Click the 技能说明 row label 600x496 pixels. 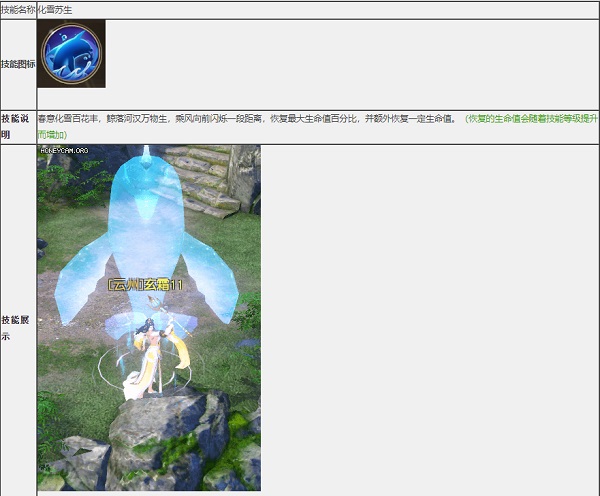point(15,127)
